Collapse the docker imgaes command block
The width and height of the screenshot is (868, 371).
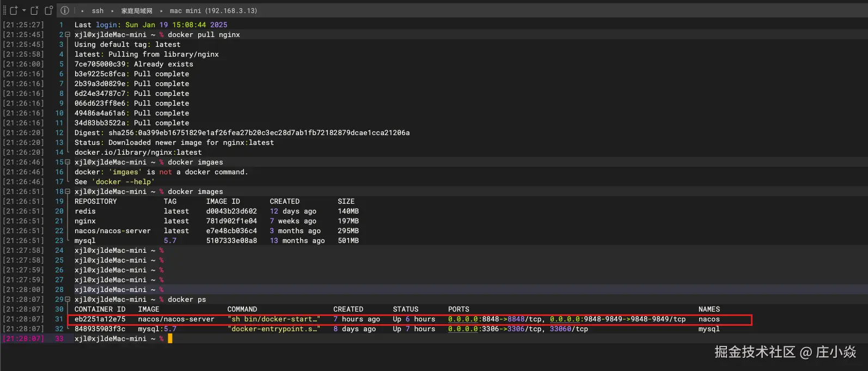click(68, 162)
